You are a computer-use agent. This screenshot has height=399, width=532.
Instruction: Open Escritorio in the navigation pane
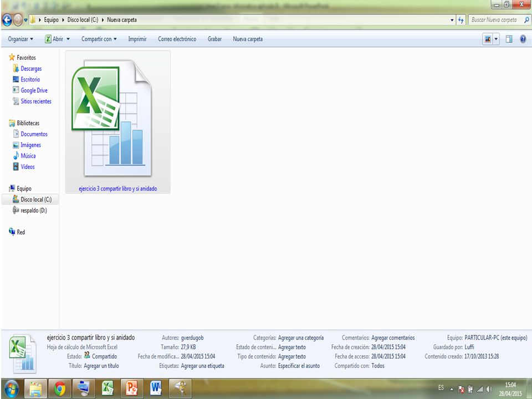click(x=27, y=79)
